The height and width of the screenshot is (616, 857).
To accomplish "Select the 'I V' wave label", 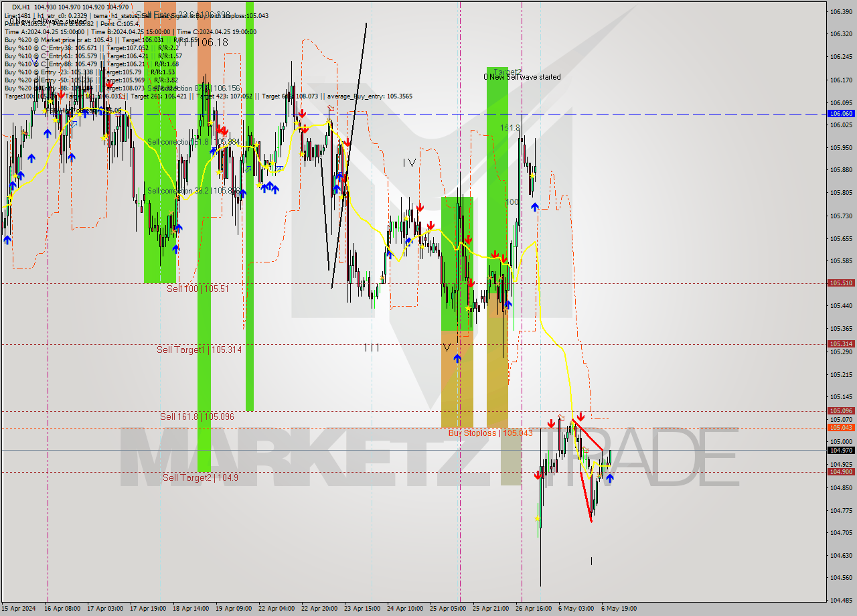I will pyautogui.click(x=409, y=163).
